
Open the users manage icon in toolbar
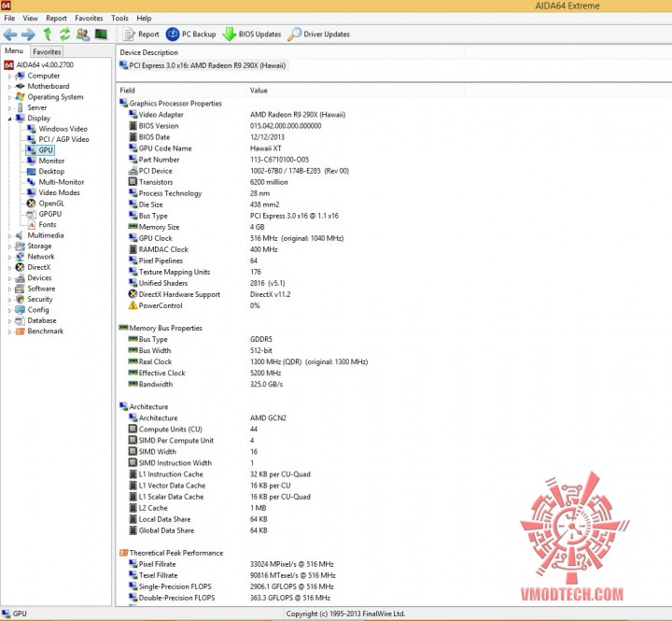pos(83,35)
